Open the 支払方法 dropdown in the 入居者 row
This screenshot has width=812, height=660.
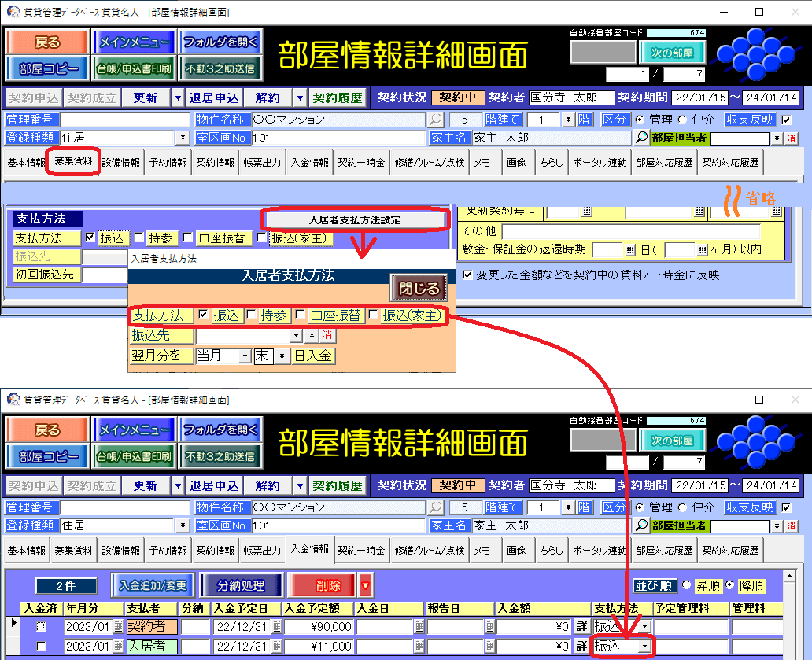tap(645, 646)
